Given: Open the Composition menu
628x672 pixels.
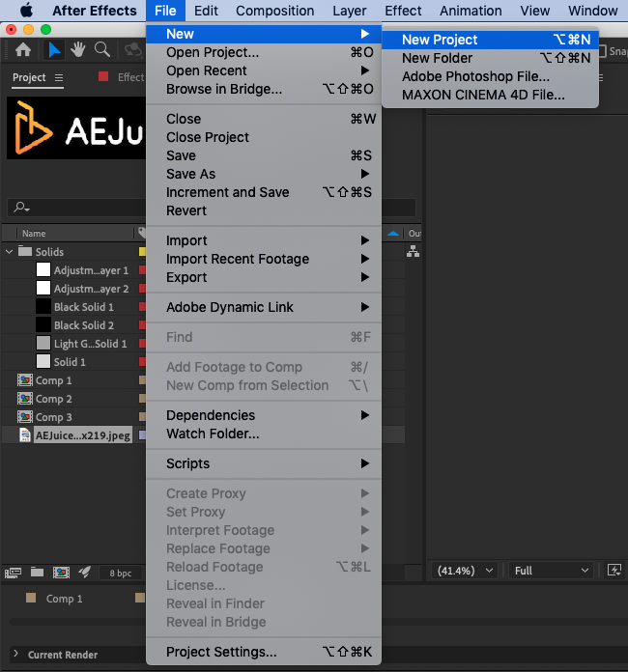Looking at the screenshot, I should [x=274, y=11].
